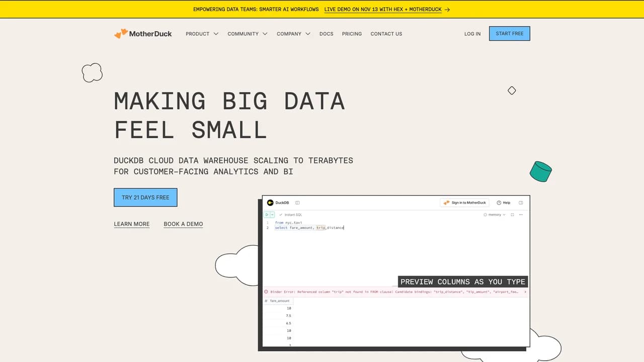Expand the Product menu
Screen dimensions: 644x362
[202, 34]
